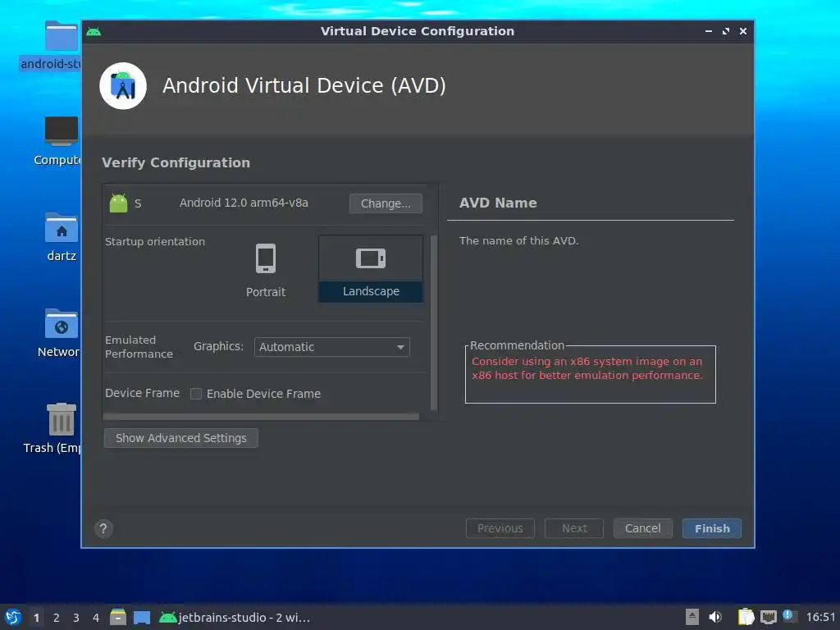Click the Finish button
Screen dimensions: 840x630
[712, 529]
